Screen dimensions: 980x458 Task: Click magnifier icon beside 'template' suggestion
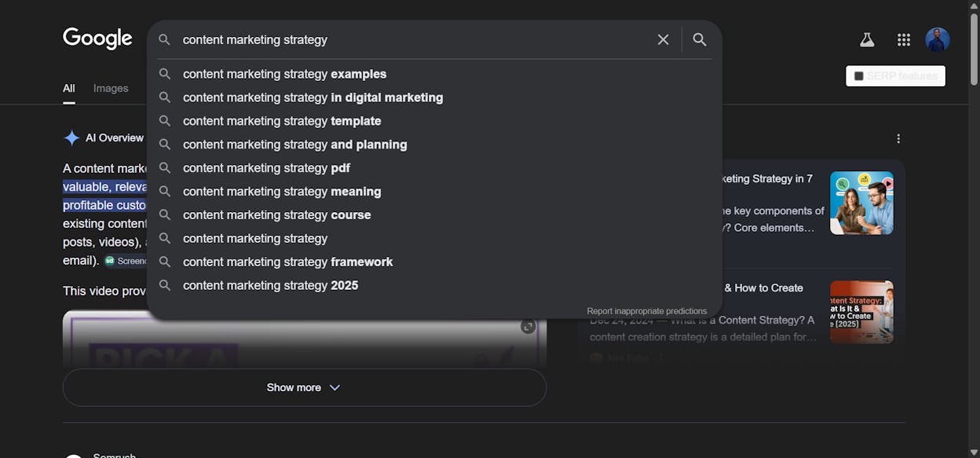click(x=165, y=121)
